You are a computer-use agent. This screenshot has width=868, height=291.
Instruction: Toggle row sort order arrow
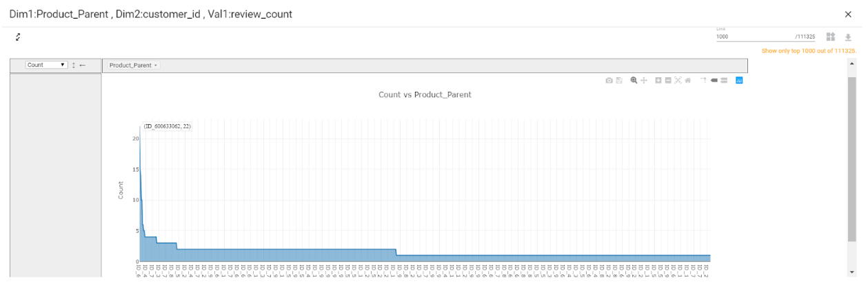pyautogui.click(x=74, y=65)
